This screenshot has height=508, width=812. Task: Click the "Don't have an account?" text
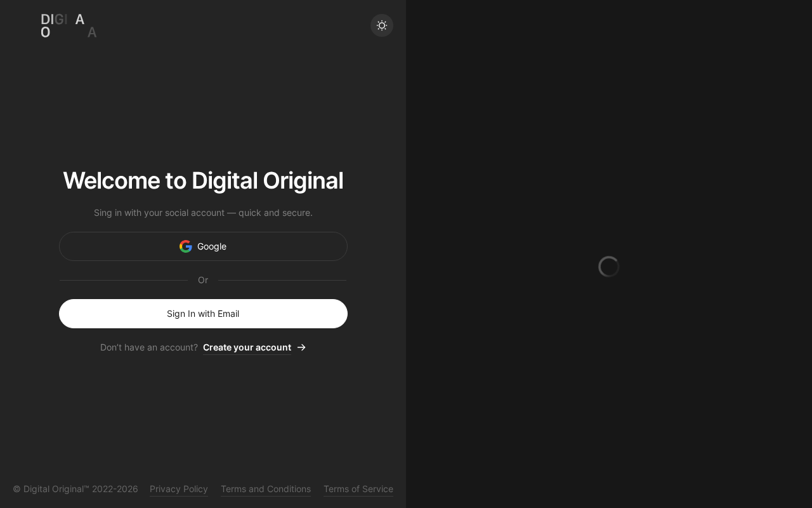(x=149, y=347)
